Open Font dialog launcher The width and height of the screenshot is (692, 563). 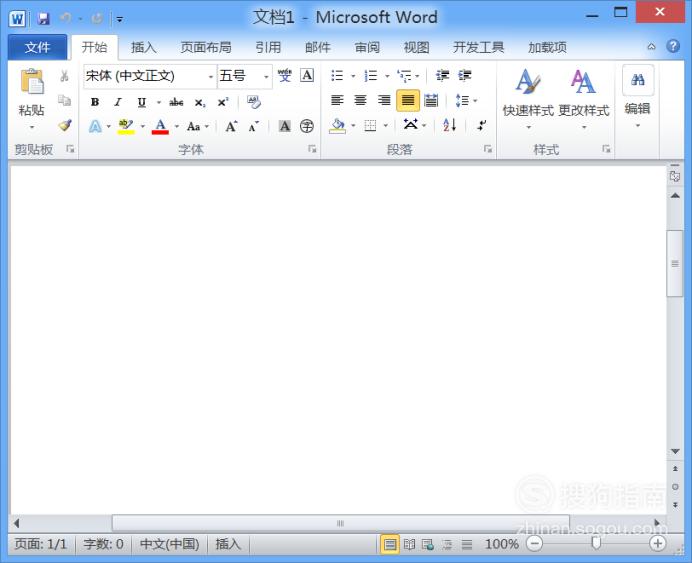tap(312, 149)
